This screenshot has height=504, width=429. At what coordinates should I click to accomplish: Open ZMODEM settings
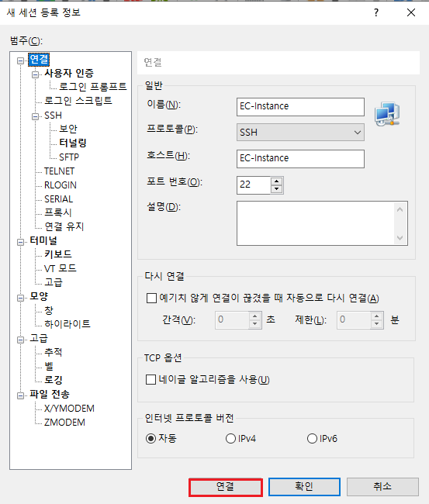(64, 423)
